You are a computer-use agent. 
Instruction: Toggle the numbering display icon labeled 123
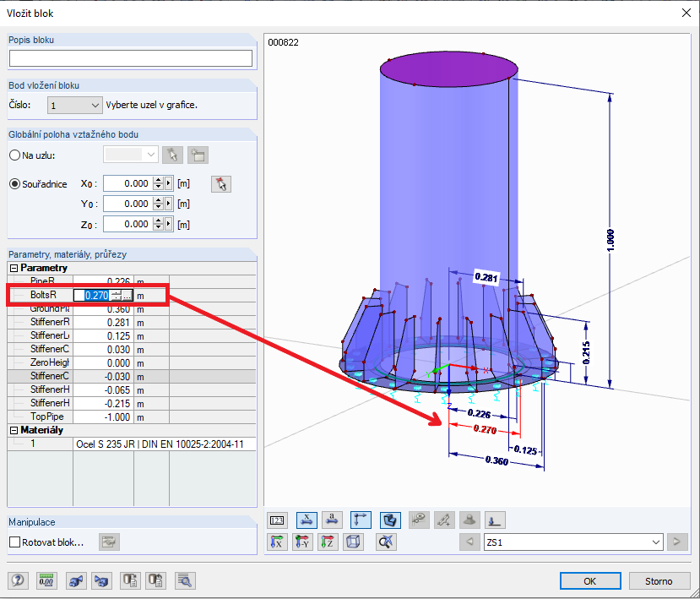click(277, 520)
